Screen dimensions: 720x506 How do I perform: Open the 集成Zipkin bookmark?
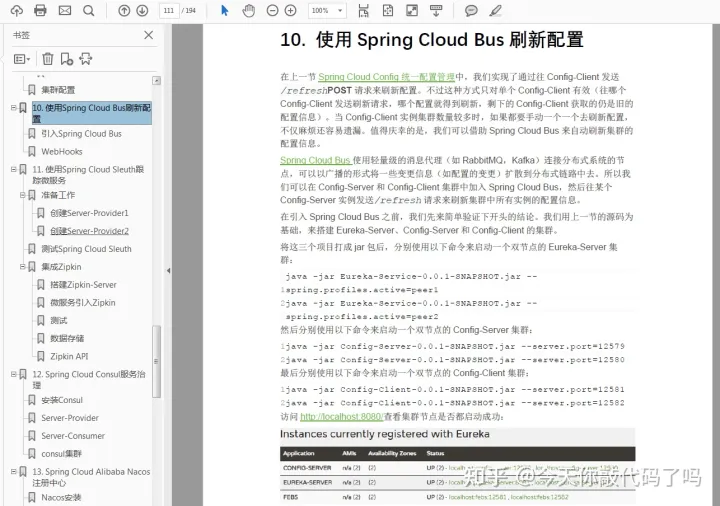point(61,267)
